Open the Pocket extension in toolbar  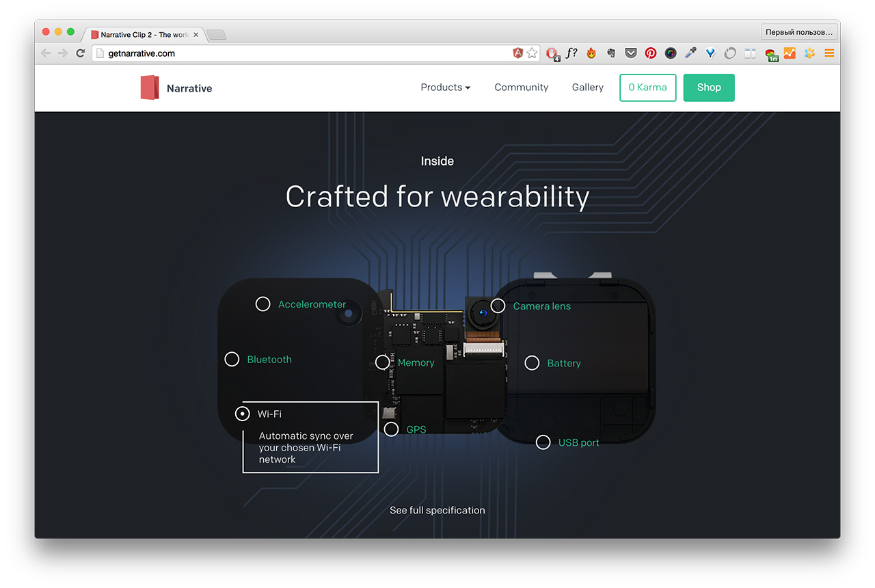click(631, 53)
